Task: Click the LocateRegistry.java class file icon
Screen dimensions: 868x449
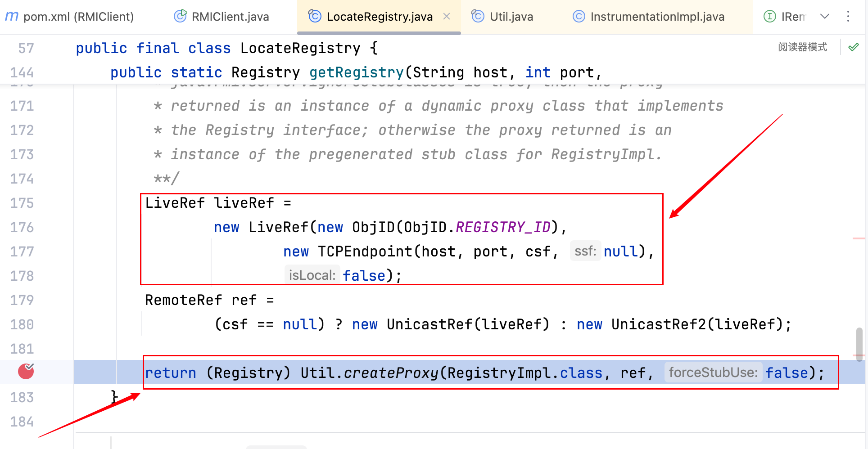Action: pos(315,17)
